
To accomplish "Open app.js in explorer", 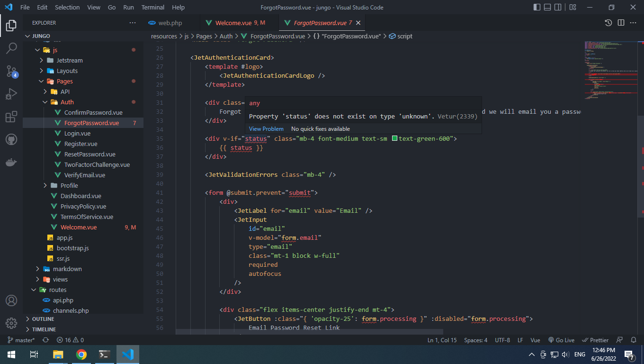I will point(83,237).
